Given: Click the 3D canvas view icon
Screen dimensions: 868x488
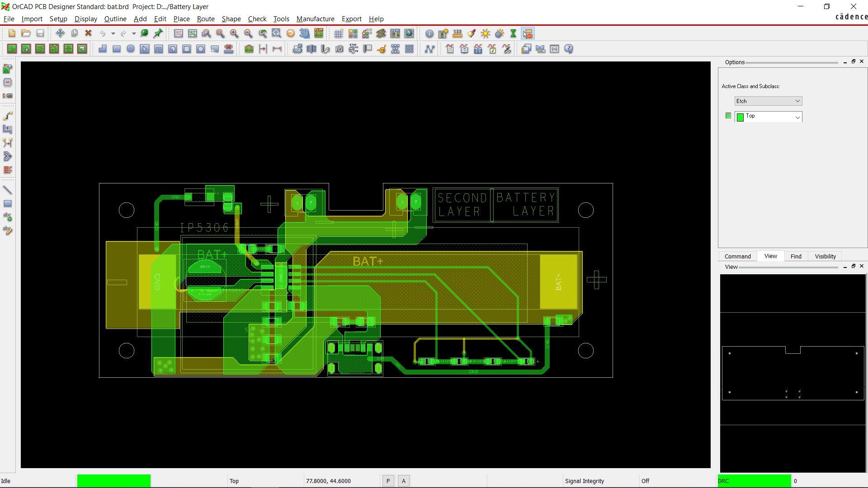Looking at the screenshot, I should click(305, 33).
